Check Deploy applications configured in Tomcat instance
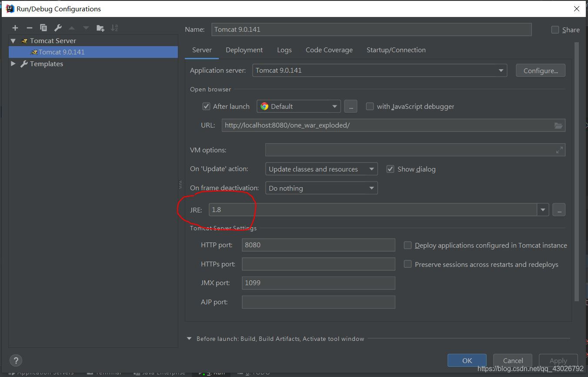This screenshot has height=377, width=588. point(408,245)
